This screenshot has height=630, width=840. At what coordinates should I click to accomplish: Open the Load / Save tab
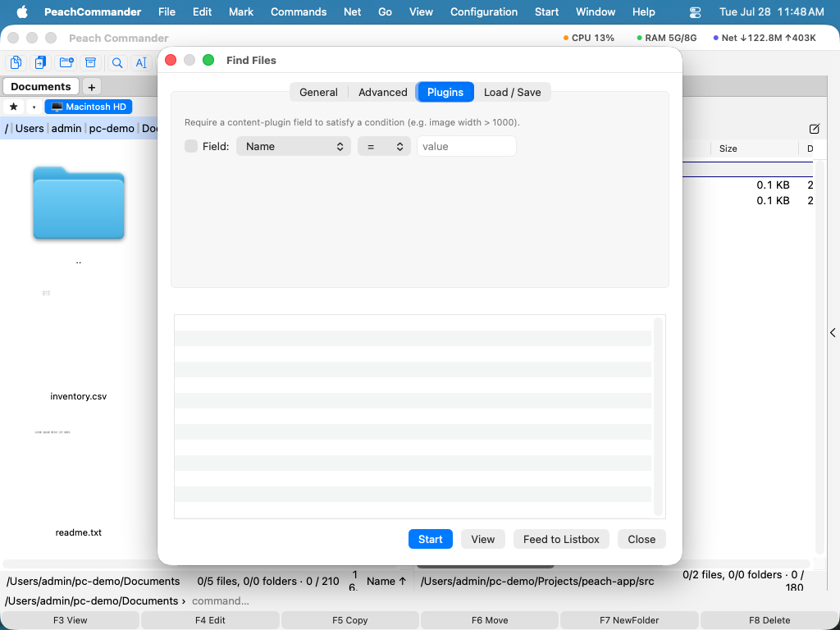[512, 92]
